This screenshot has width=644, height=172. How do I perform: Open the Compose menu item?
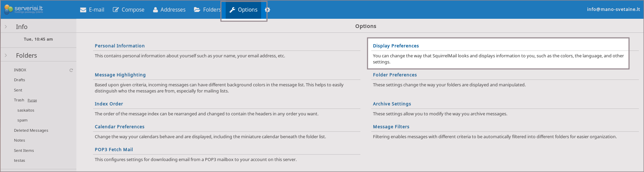(133, 10)
